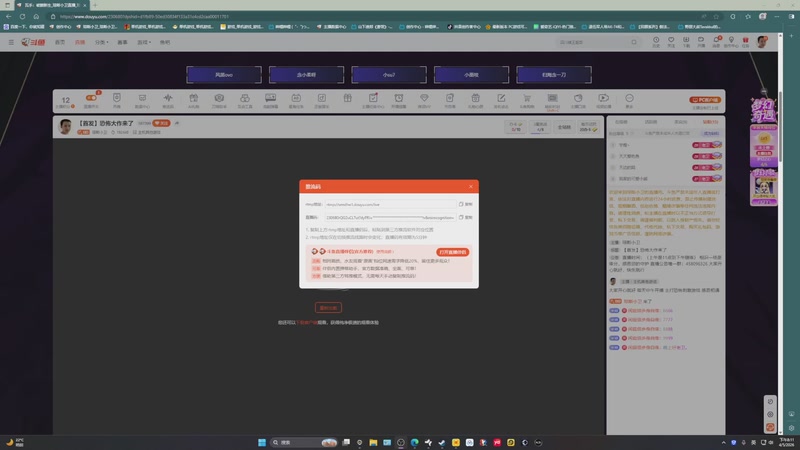Click the shield icon in streamer toolbar

(x=117, y=98)
